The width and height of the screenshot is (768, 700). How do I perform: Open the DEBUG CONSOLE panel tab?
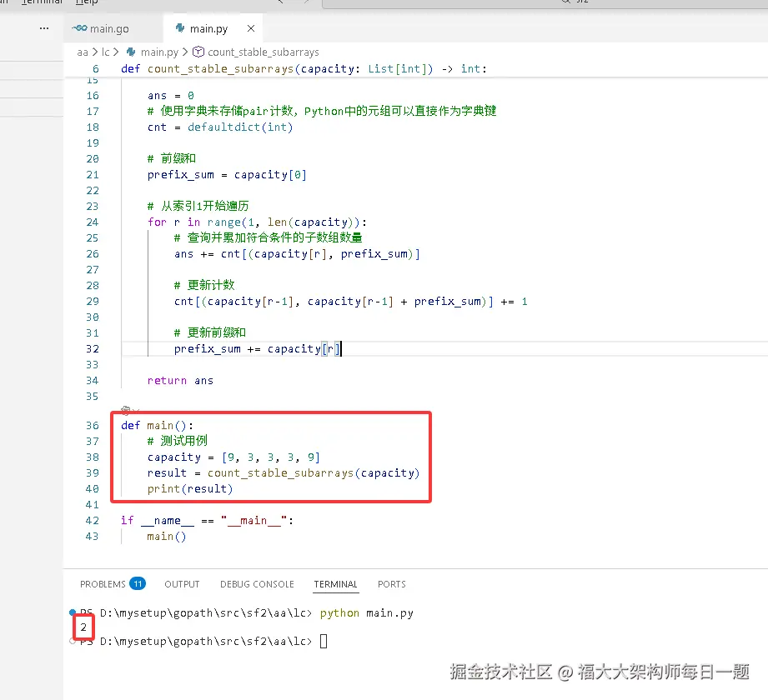pyautogui.click(x=257, y=584)
